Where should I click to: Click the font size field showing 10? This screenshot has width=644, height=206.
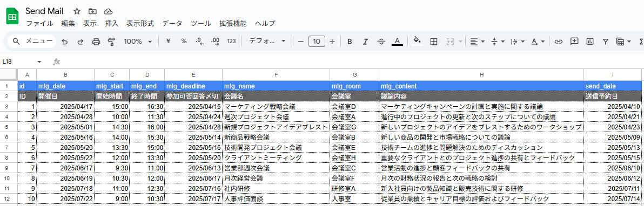pos(317,42)
